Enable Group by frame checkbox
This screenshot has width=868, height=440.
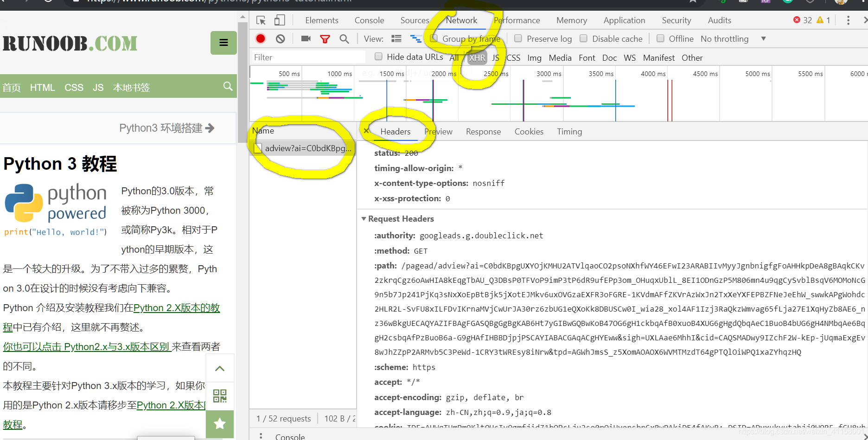434,38
